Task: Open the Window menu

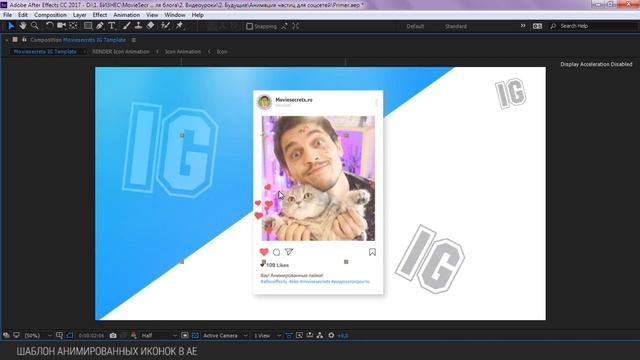Action: coord(175,15)
